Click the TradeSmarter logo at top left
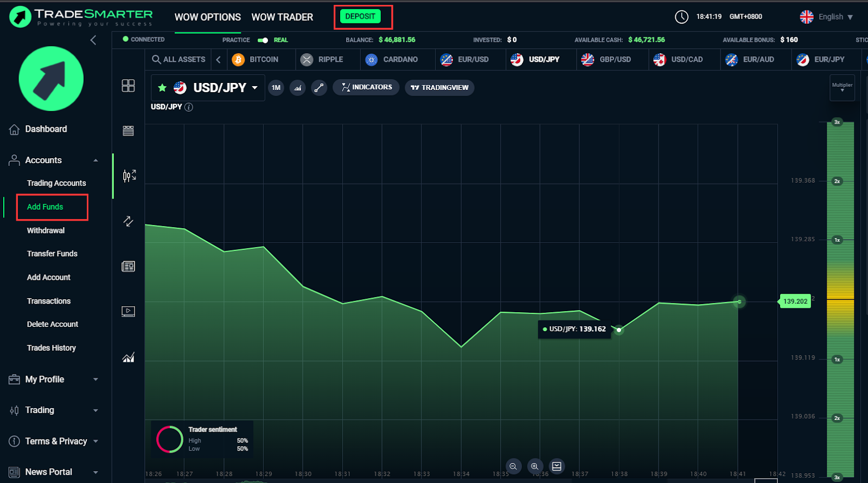The height and width of the screenshot is (483, 868). point(81,17)
